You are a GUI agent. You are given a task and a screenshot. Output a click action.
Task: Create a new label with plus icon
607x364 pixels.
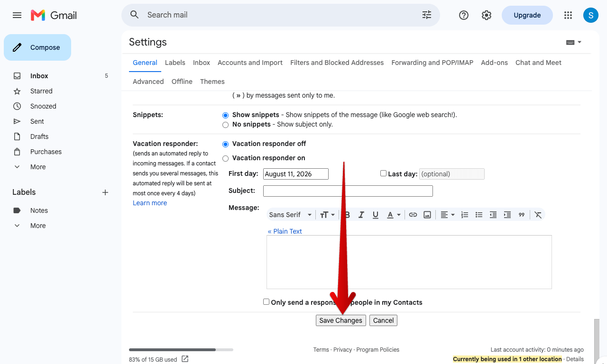pyautogui.click(x=105, y=192)
